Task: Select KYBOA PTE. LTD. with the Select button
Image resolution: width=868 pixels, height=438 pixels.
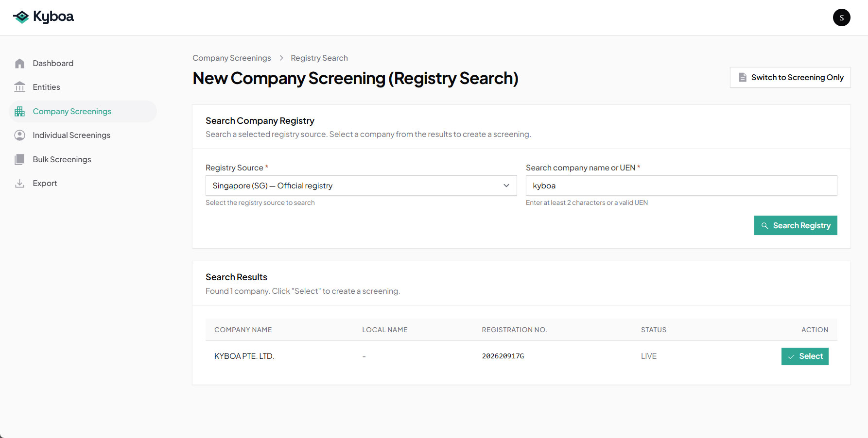Action: (805, 356)
